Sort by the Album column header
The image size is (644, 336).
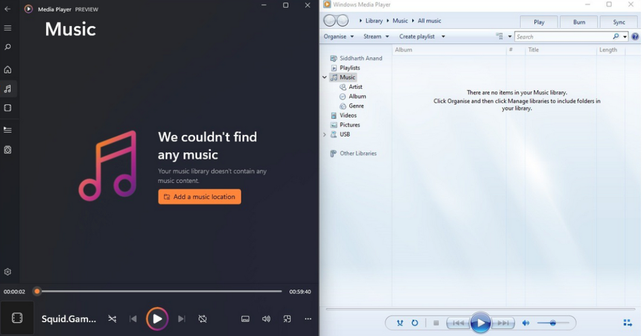[449, 49]
